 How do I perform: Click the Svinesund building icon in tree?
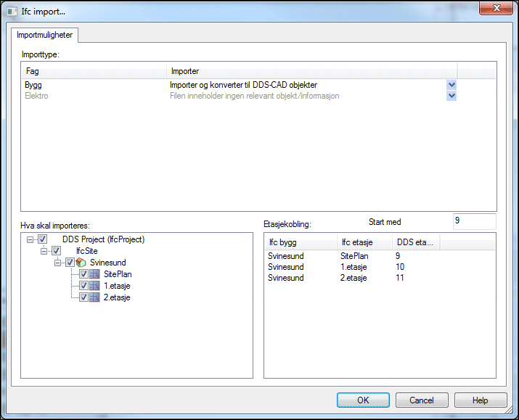(81, 263)
